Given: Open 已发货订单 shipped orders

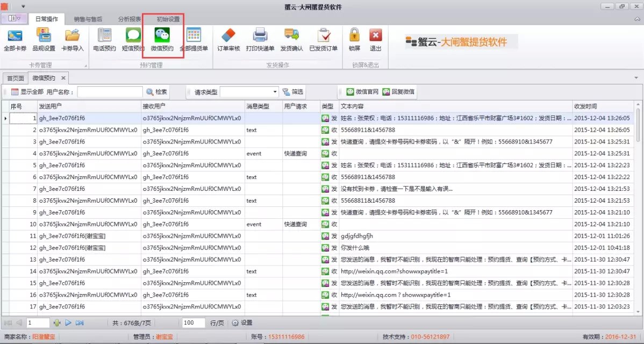Looking at the screenshot, I should click(323, 40).
